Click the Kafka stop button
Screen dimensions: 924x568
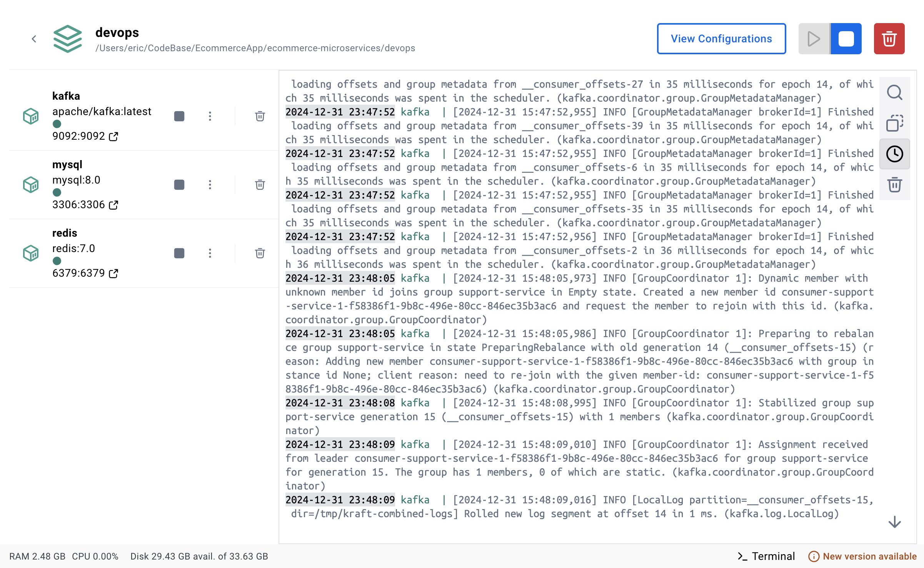click(x=180, y=115)
